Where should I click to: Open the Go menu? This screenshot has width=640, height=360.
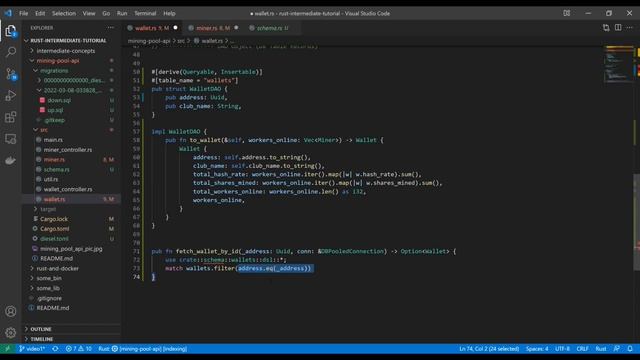tap(106, 13)
